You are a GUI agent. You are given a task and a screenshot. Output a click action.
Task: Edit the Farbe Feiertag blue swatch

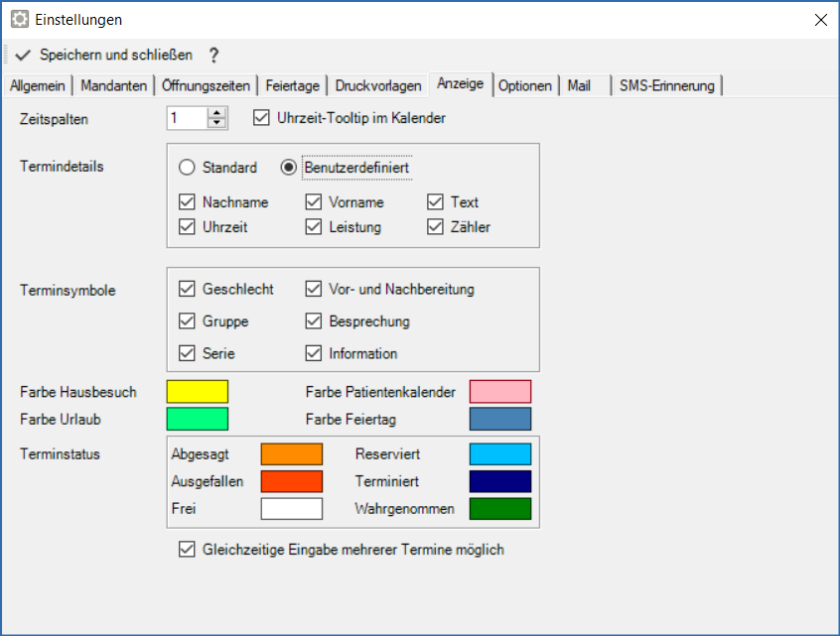(x=499, y=419)
